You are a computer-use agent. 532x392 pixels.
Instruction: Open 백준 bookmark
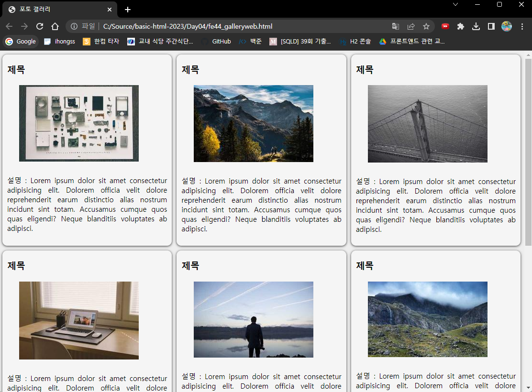250,42
